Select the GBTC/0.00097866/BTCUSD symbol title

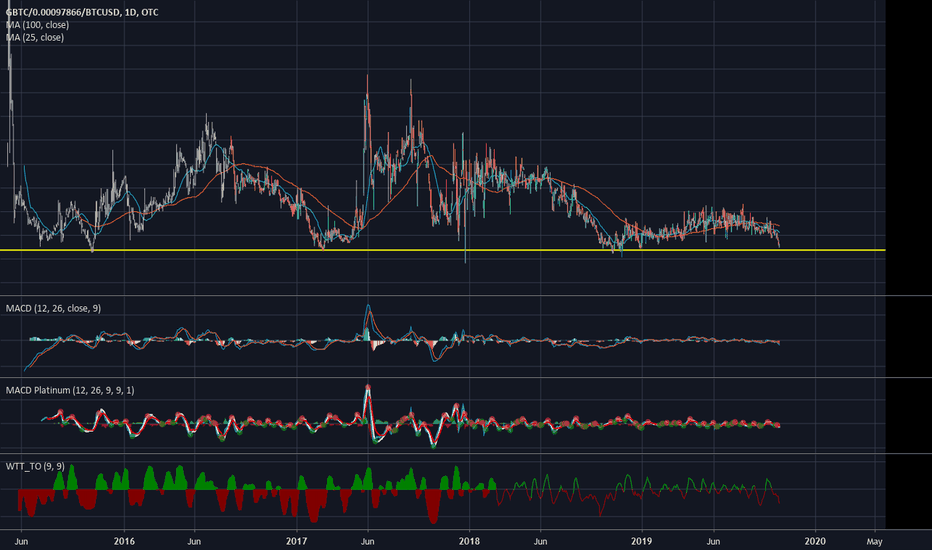tap(82, 12)
